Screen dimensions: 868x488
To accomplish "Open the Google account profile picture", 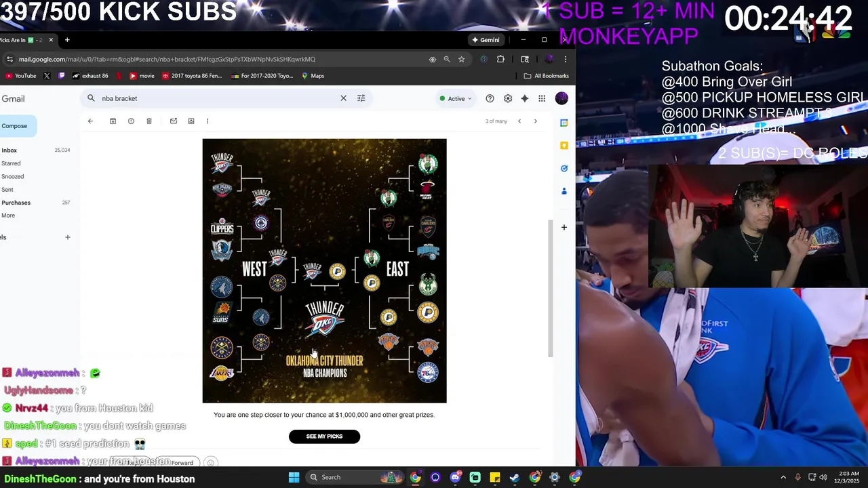I will (561, 98).
